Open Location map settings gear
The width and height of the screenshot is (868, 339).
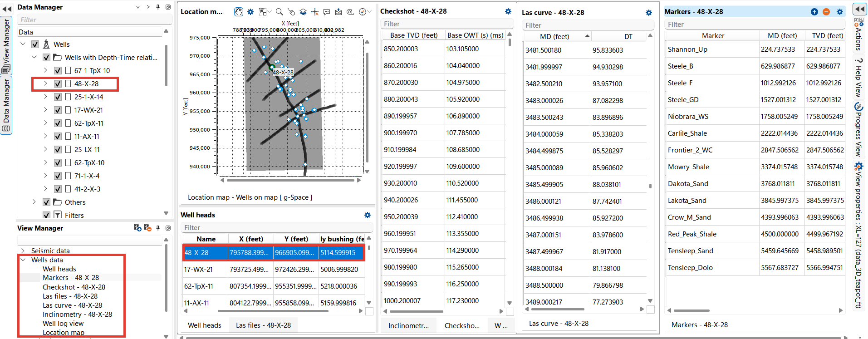coord(250,12)
